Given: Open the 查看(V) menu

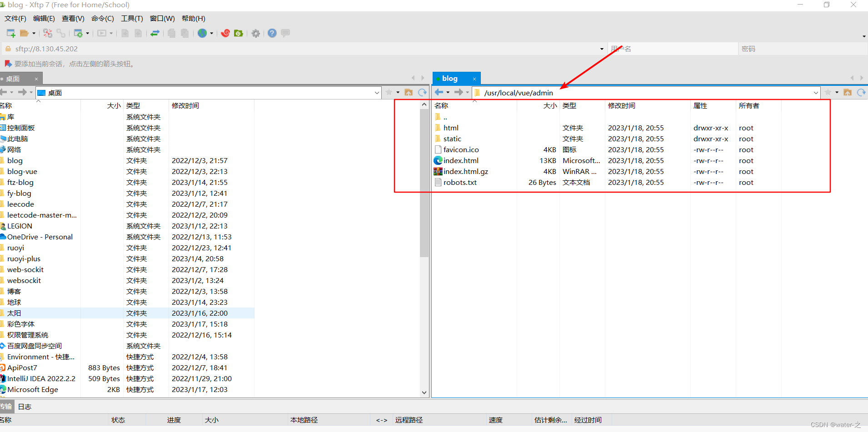Looking at the screenshot, I should 73,19.
